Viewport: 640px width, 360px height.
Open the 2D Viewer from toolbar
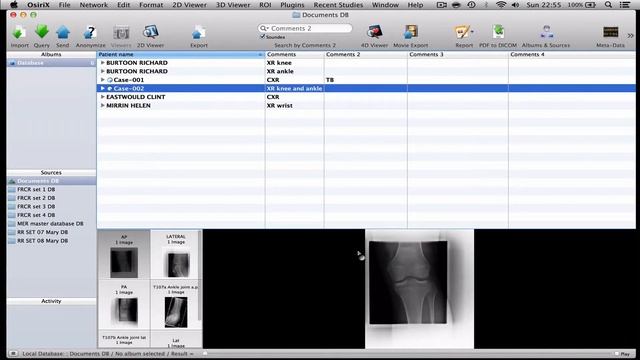pos(150,32)
